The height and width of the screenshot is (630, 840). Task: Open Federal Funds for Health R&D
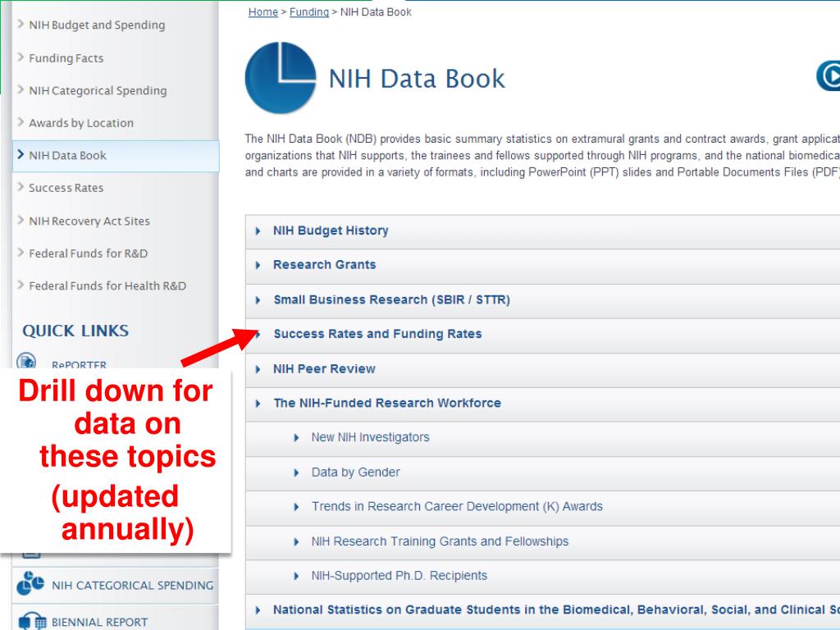coord(107,285)
